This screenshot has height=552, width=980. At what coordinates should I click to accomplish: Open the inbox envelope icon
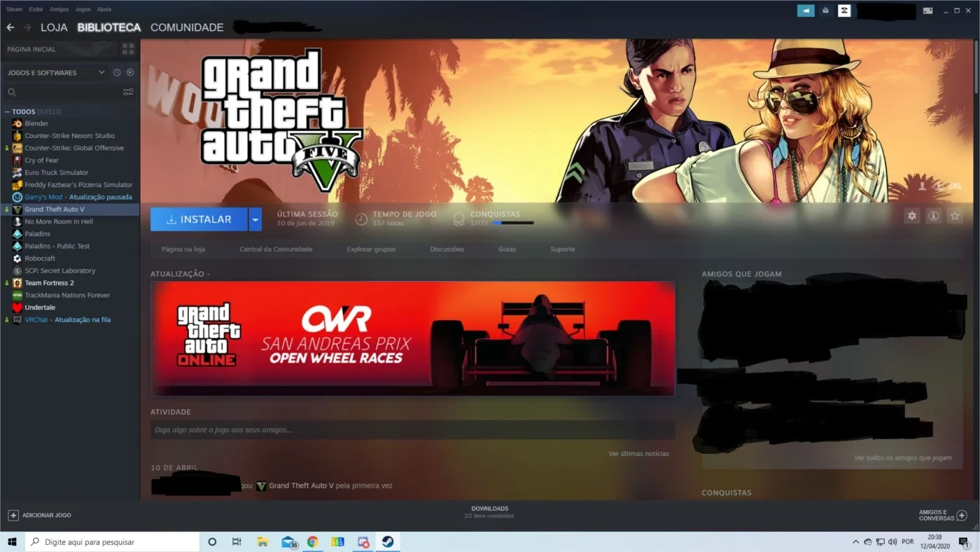pyautogui.click(x=826, y=11)
